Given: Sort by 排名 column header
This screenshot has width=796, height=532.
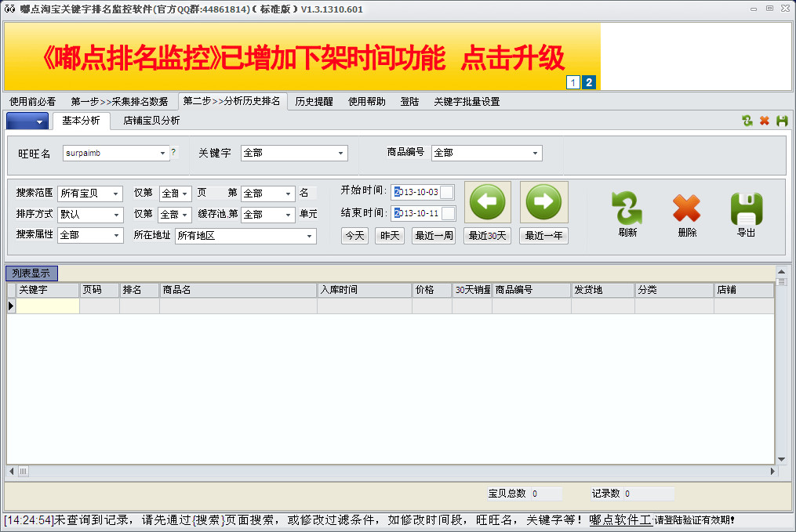Looking at the screenshot, I should 140,290.
